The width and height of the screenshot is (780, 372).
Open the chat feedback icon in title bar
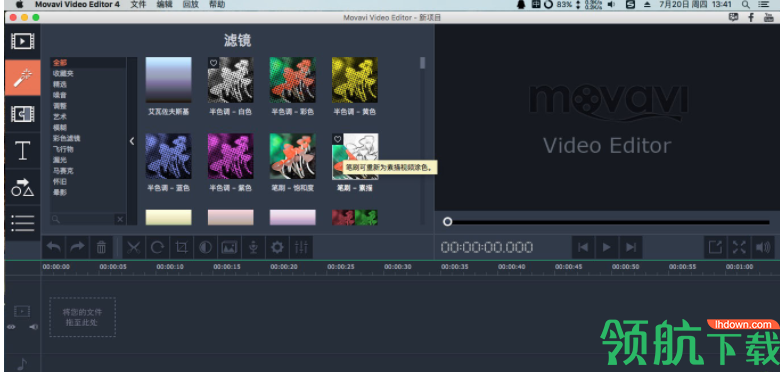(734, 17)
